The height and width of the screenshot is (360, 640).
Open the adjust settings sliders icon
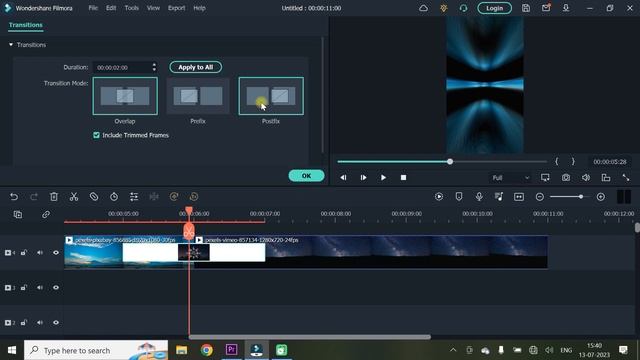[134, 197]
